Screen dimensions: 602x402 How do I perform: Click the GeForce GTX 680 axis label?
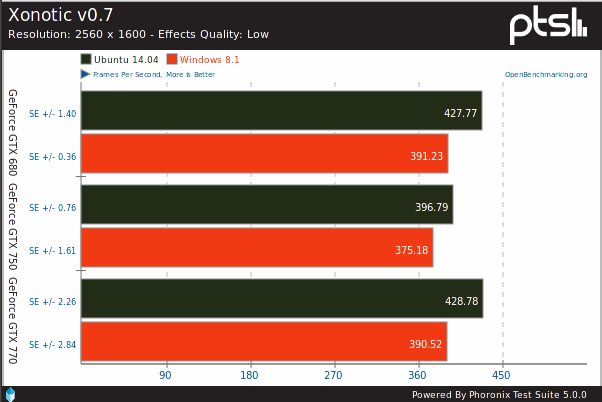(13, 132)
